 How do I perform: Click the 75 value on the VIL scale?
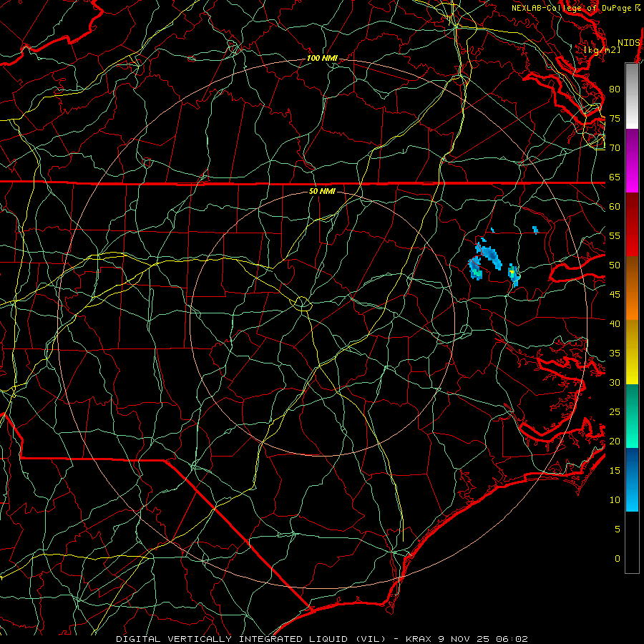pyautogui.click(x=615, y=119)
